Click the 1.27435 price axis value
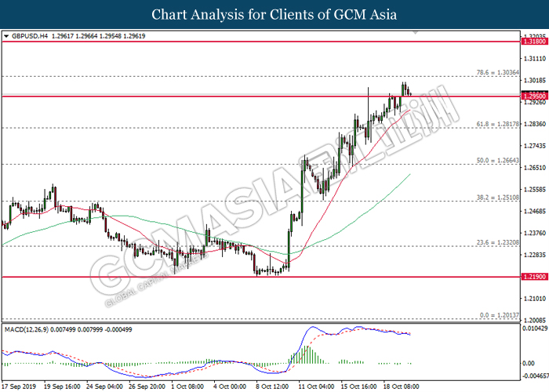Image resolution: width=549 pixels, height=392 pixels. [535, 146]
